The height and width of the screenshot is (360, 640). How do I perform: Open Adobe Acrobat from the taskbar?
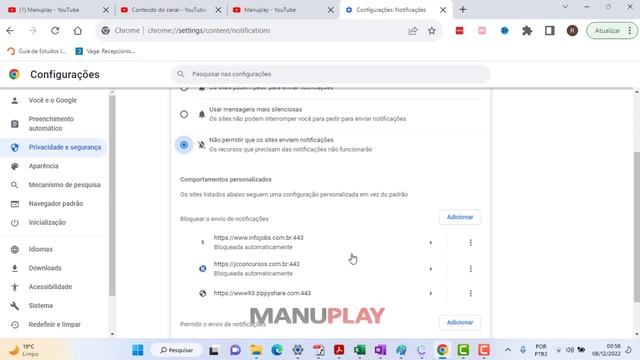[x=339, y=350]
